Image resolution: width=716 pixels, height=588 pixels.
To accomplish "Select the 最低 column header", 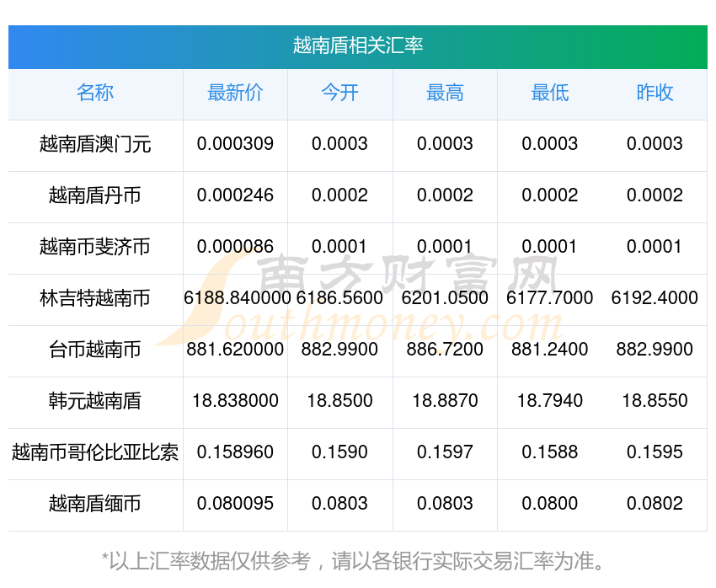I will 550,93.
